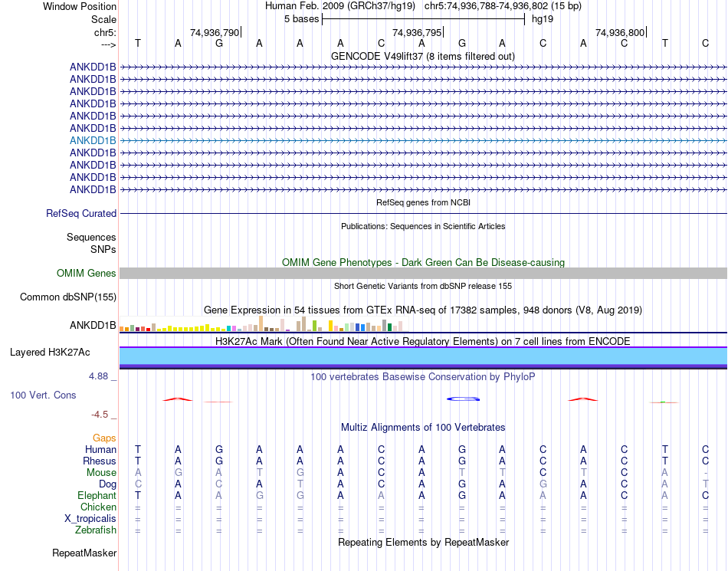
Task: Select the Rhesus alignment row label
Action: point(100,461)
